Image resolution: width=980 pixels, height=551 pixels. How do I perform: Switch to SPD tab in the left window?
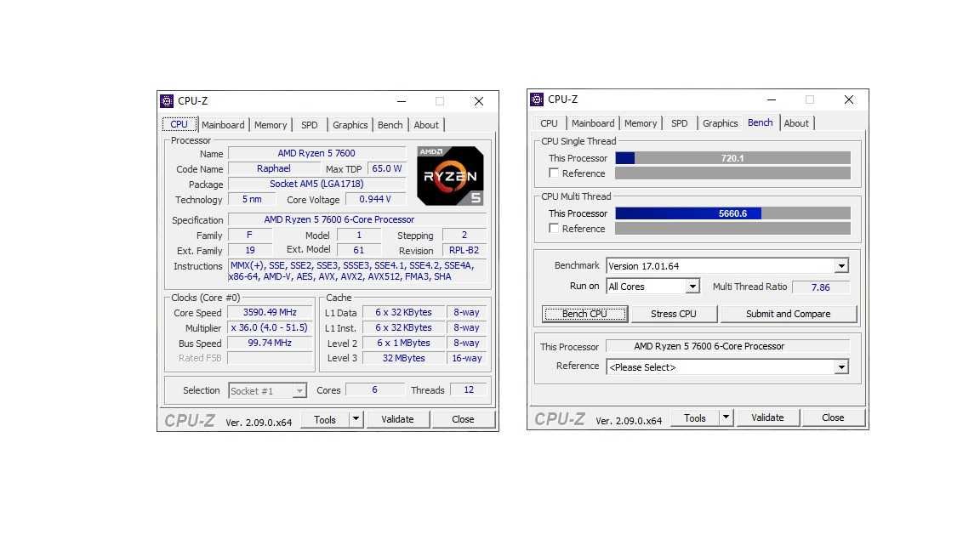[310, 125]
